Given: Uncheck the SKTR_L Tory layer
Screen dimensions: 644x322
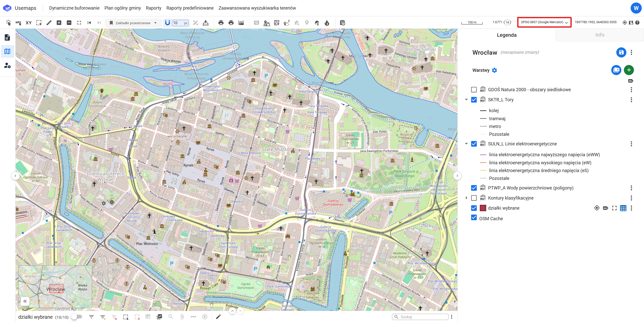Looking at the screenshot, I should point(474,100).
